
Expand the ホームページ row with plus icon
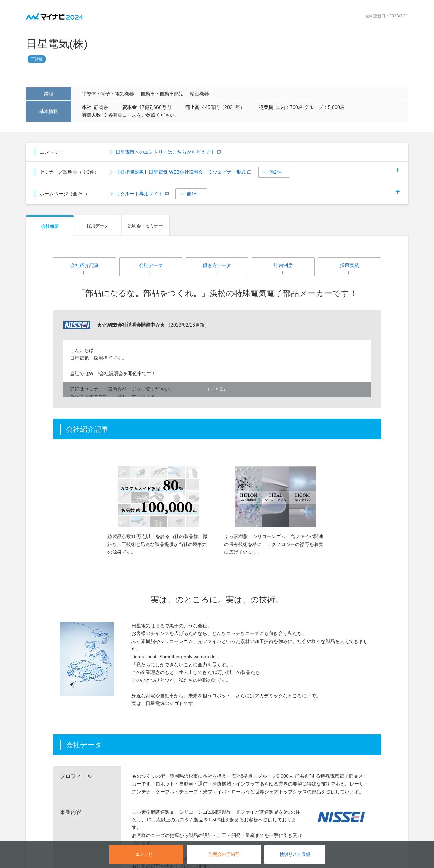tap(398, 192)
